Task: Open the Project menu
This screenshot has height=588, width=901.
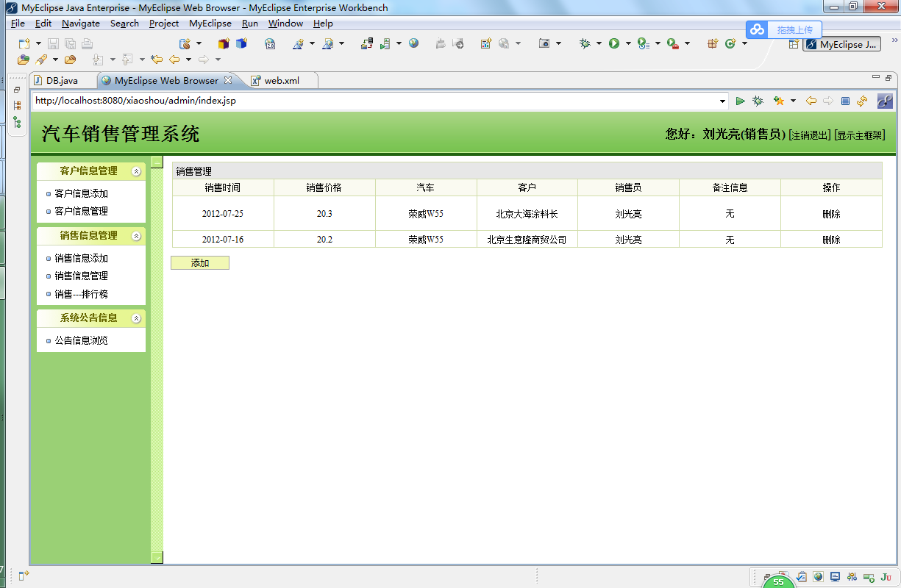Action: [x=164, y=24]
